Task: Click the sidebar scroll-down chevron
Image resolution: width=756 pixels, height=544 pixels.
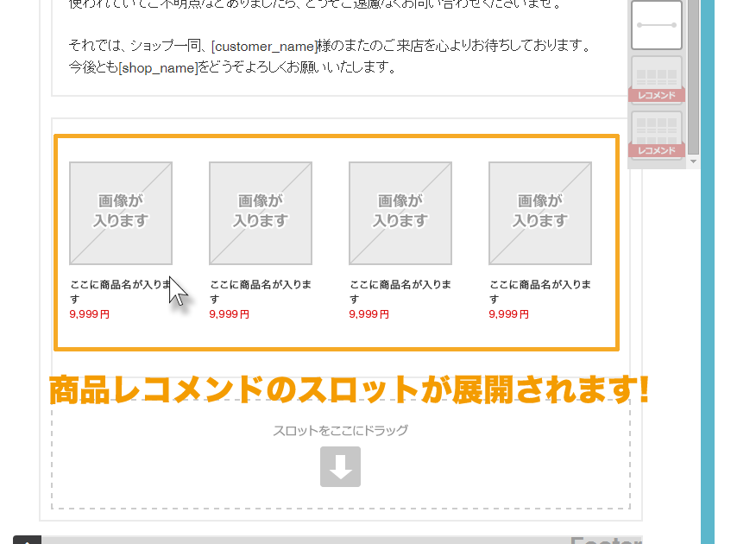Action: tap(693, 161)
